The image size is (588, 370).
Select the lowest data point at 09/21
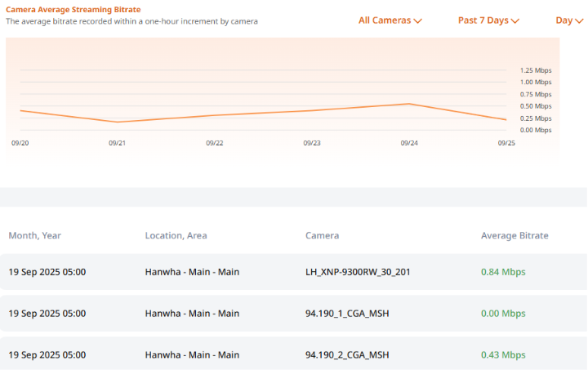(x=118, y=122)
